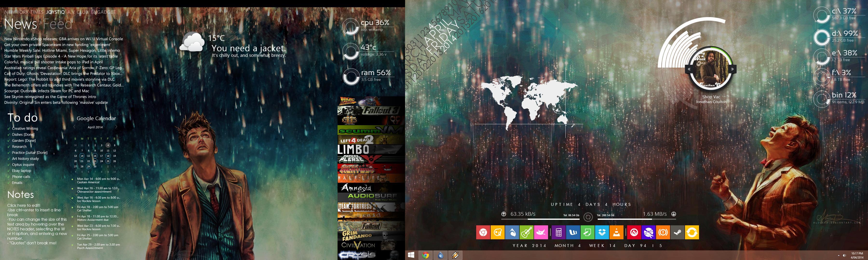Click the Jonathan Coulton album art
Viewport: 868px width, 260px height.
pos(711,69)
